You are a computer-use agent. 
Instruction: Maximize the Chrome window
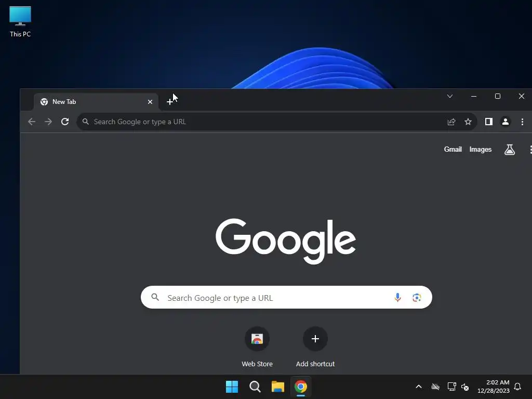click(497, 96)
